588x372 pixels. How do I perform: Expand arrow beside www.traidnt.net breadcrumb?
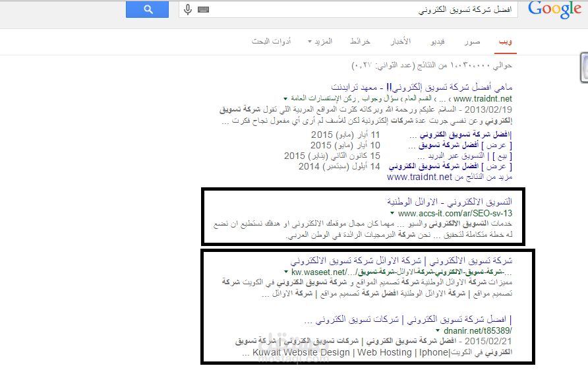[285, 99]
